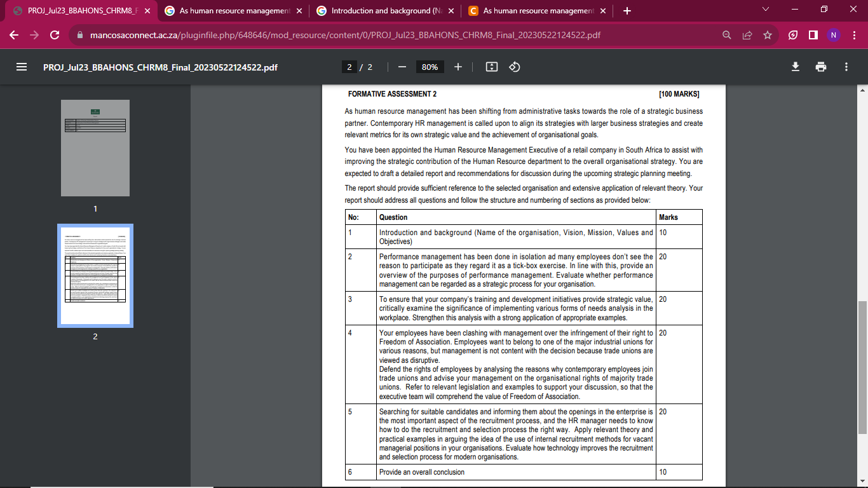This screenshot has width=868, height=488.
Task: Click the zoom in plus icon
Action: 459,66
